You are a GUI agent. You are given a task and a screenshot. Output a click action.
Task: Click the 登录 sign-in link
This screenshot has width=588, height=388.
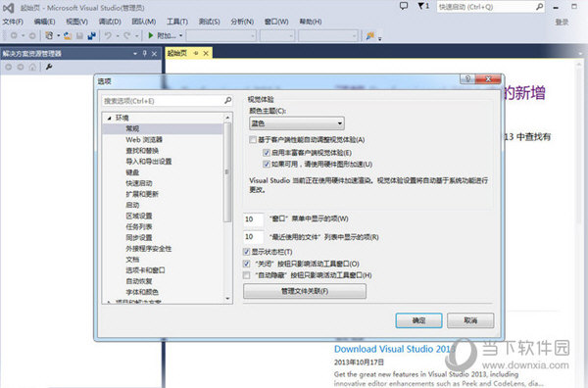click(x=562, y=23)
